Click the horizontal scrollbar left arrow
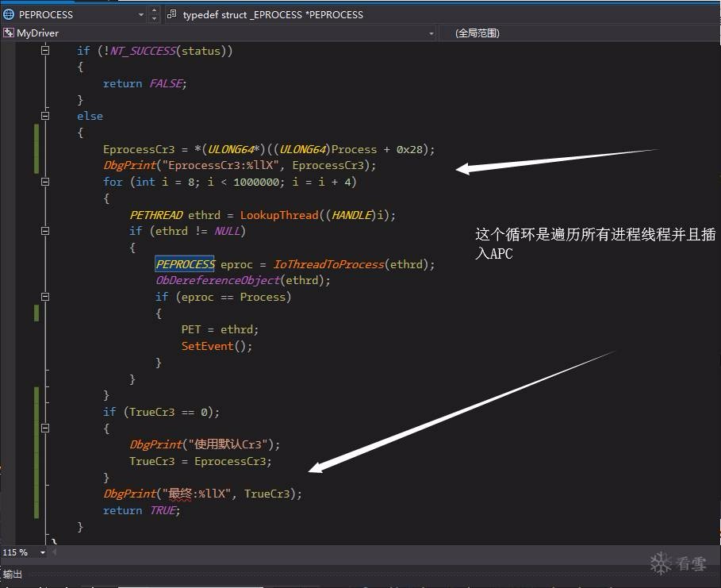This screenshot has width=721, height=588. click(x=55, y=551)
